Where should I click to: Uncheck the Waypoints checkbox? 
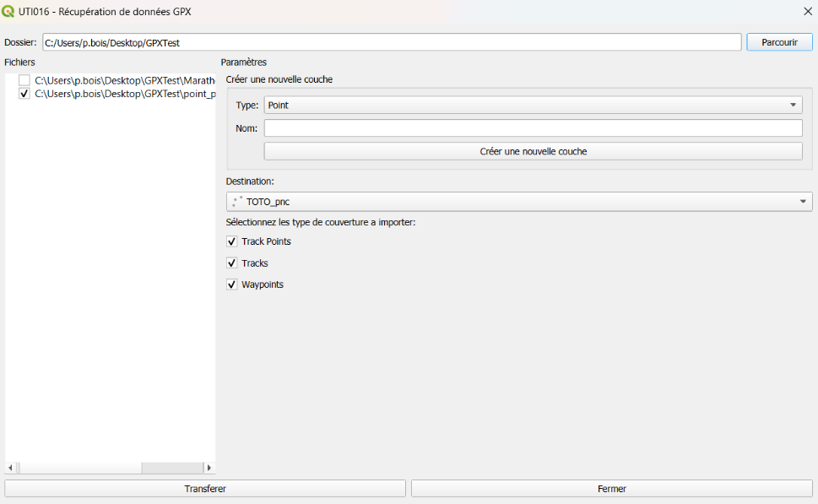point(232,285)
